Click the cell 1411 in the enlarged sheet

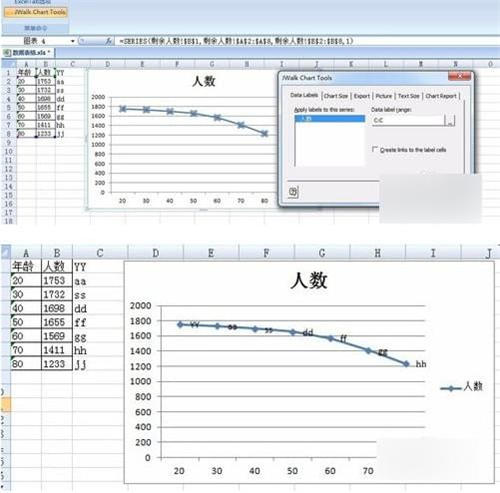[57, 350]
